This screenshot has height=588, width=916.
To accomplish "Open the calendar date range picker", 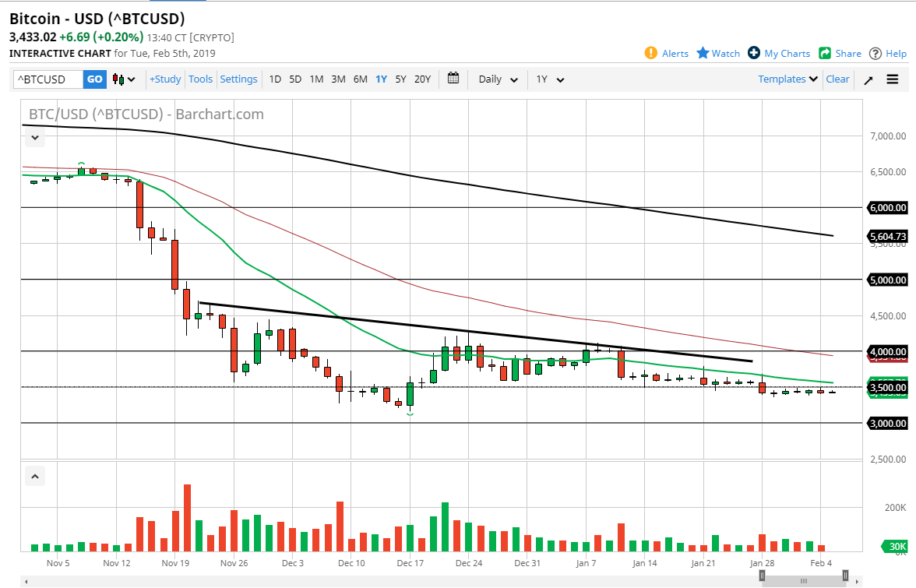I will (x=453, y=79).
